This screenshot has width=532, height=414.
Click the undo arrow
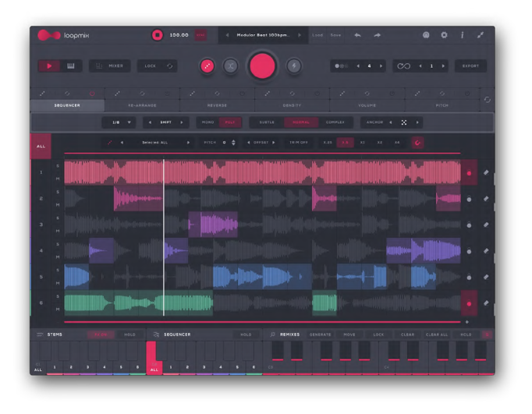(357, 35)
